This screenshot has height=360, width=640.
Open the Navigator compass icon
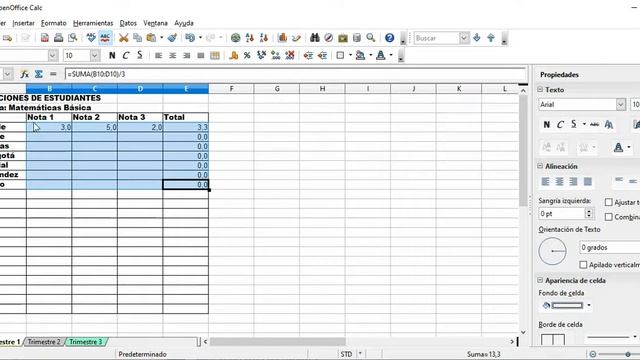point(329,38)
